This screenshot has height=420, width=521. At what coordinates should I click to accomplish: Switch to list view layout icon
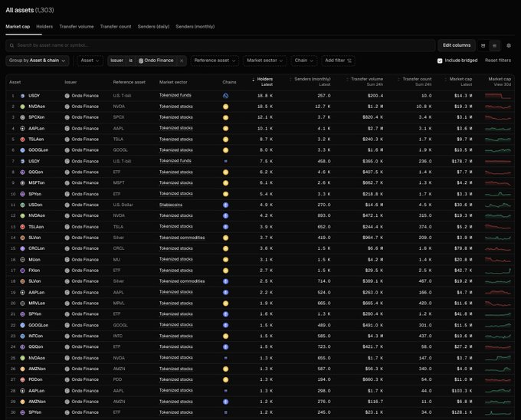tap(494, 45)
